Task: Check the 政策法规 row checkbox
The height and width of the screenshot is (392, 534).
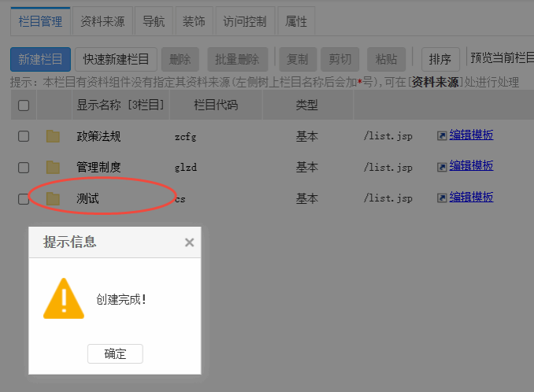Action: pos(24,136)
